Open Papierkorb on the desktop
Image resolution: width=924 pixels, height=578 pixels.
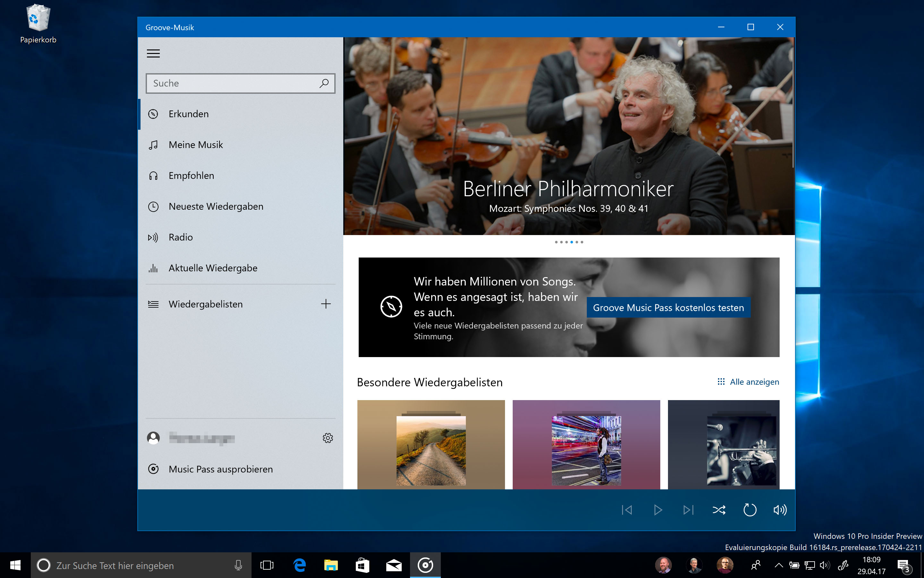click(x=38, y=24)
